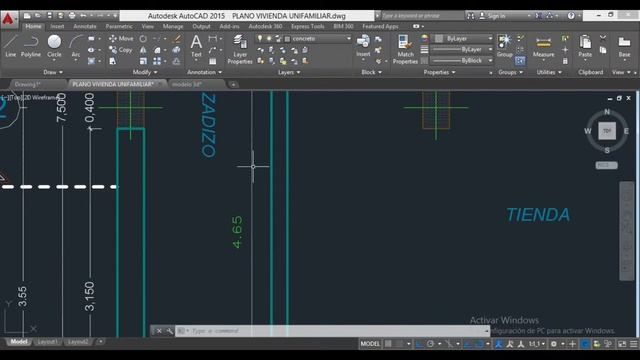Toggle clean screen icon in status bar

click(622, 344)
